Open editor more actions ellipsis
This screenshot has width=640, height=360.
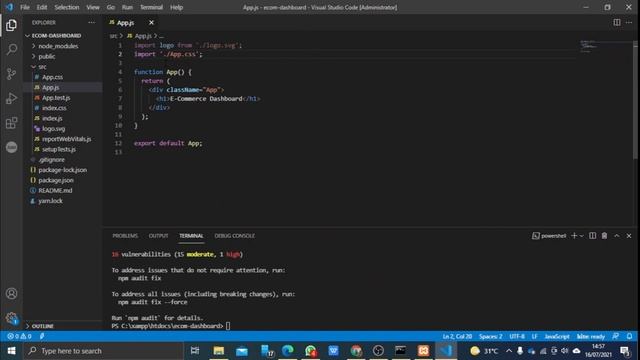(x=629, y=22)
